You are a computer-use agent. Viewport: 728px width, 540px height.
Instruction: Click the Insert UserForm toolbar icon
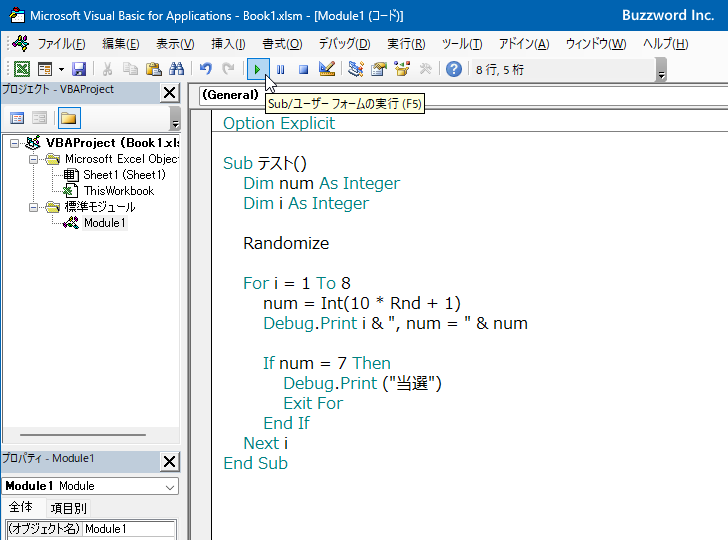pyautogui.click(x=45, y=70)
